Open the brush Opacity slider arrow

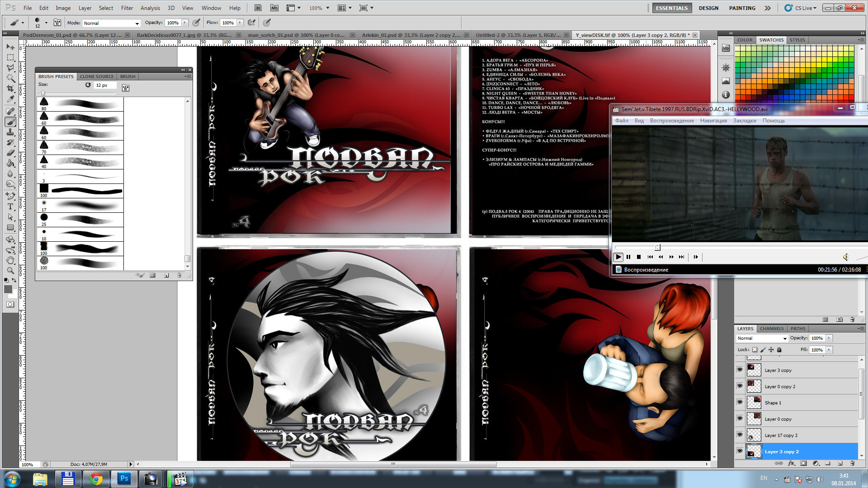tap(185, 23)
